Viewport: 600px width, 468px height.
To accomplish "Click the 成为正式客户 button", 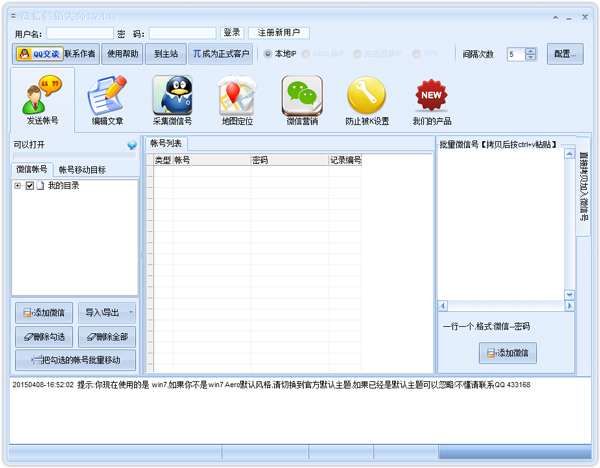I will (220, 54).
